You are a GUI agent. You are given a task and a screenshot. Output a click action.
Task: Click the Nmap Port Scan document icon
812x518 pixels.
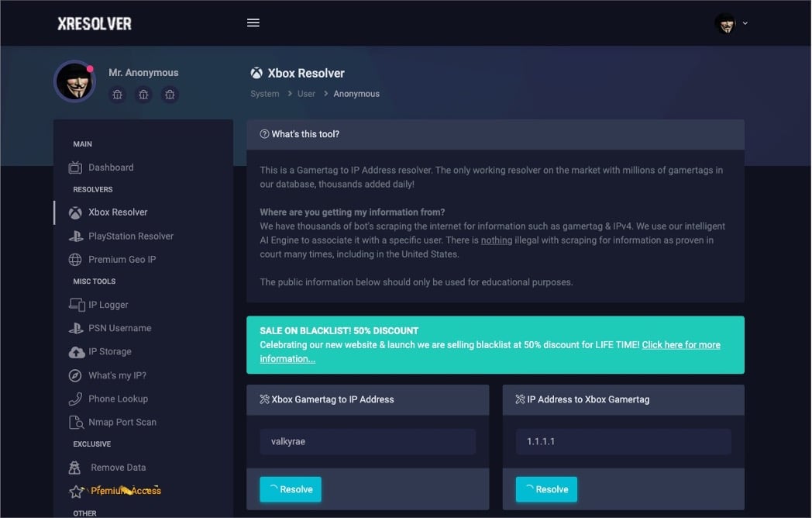tap(76, 423)
